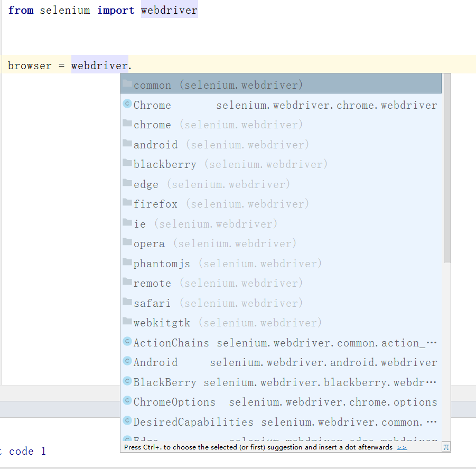The width and height of the screenshot is (476, 469).
Task: Place cursor after 'webdriver.' on browser line
Action: coord(132,65)
